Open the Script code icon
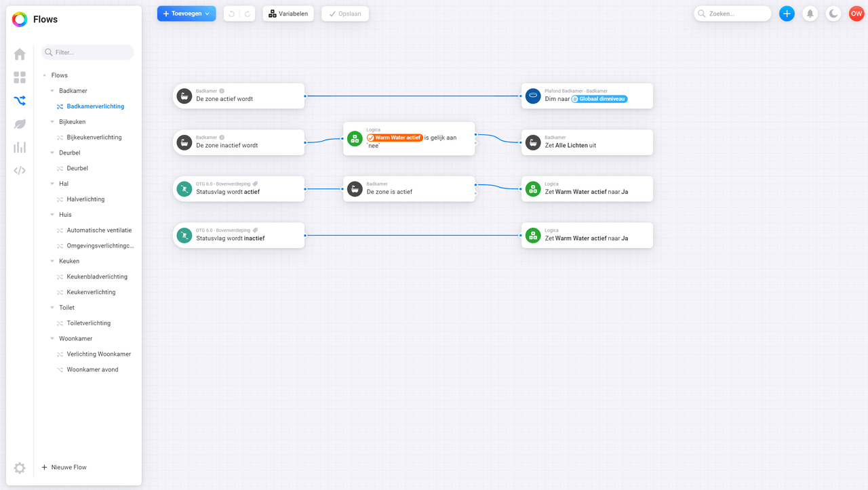The image size is (868, 490). click(20, 170)
